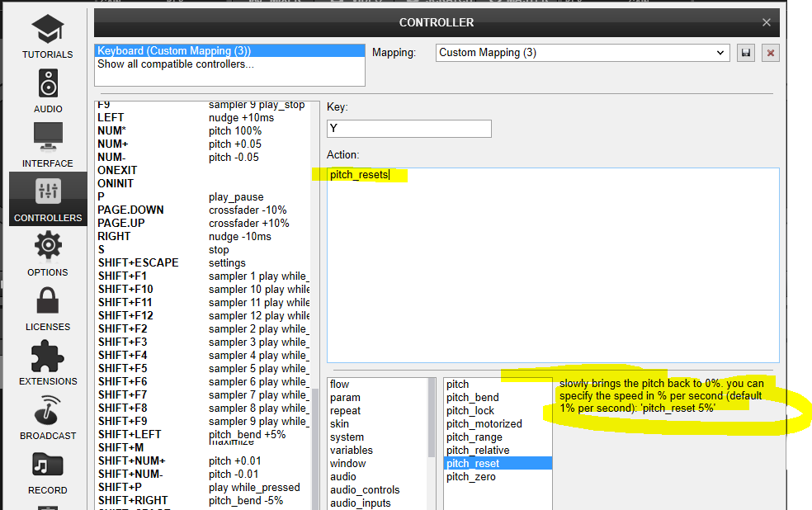
Task: Open Licenses padlock icon
Action: (48, 300)
